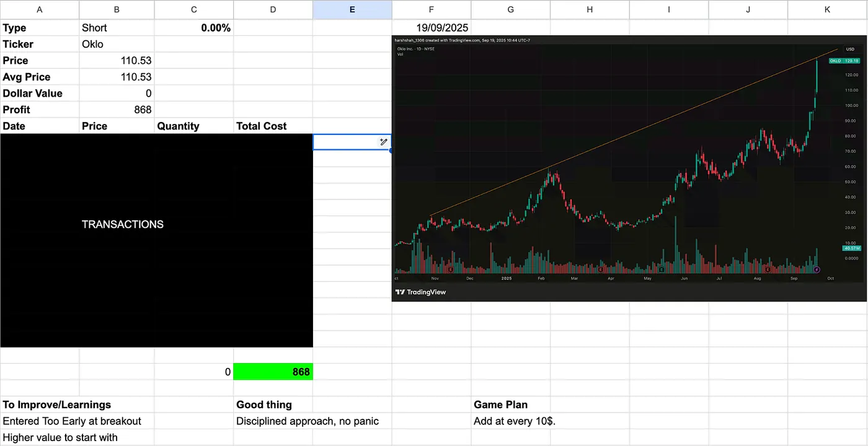The image size is (868, 446).
Task: Select column F header
Action: 432,9
